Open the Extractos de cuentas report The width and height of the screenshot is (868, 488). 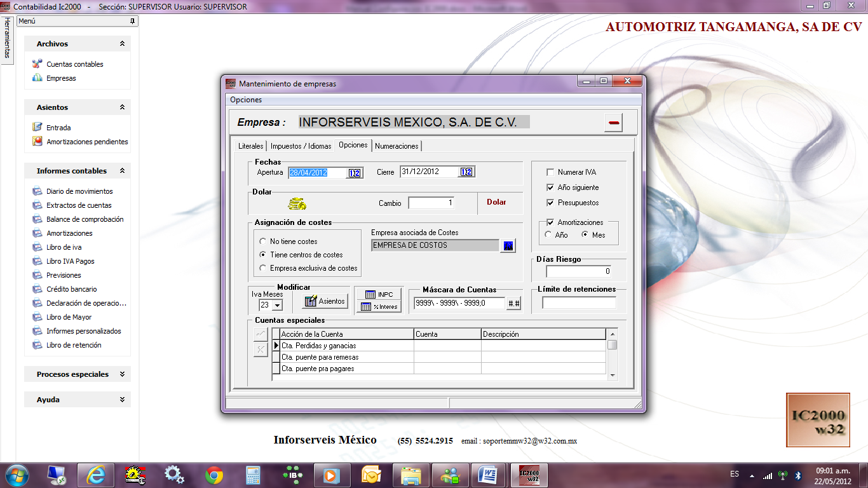tap(79, 205)
